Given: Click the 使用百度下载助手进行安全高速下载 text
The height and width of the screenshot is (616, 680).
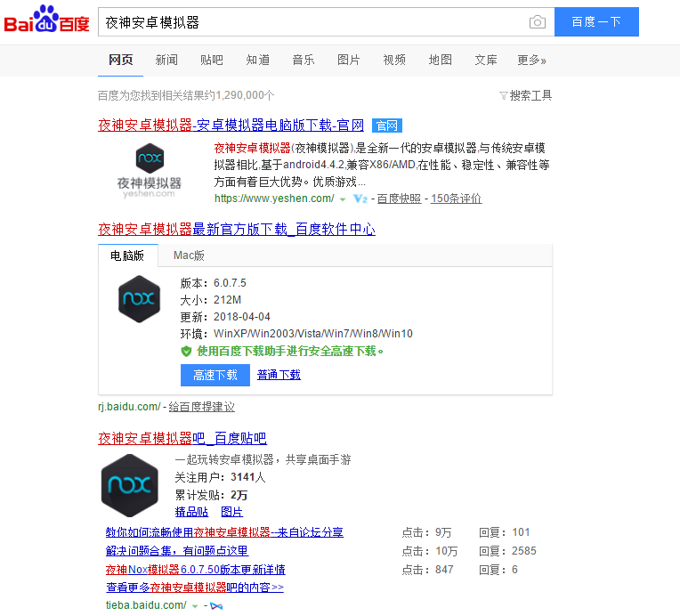Looking at the screenshot, I should tap(290, 351).
